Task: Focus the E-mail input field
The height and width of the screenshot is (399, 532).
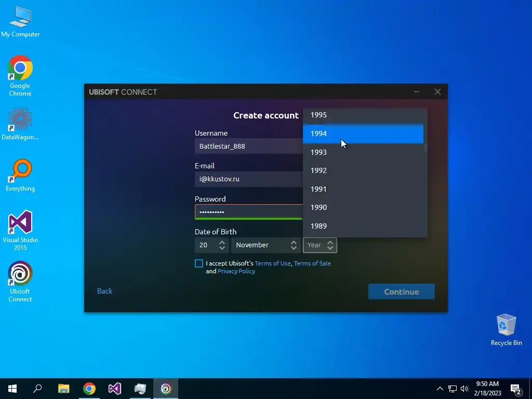Action: point(249,179)
